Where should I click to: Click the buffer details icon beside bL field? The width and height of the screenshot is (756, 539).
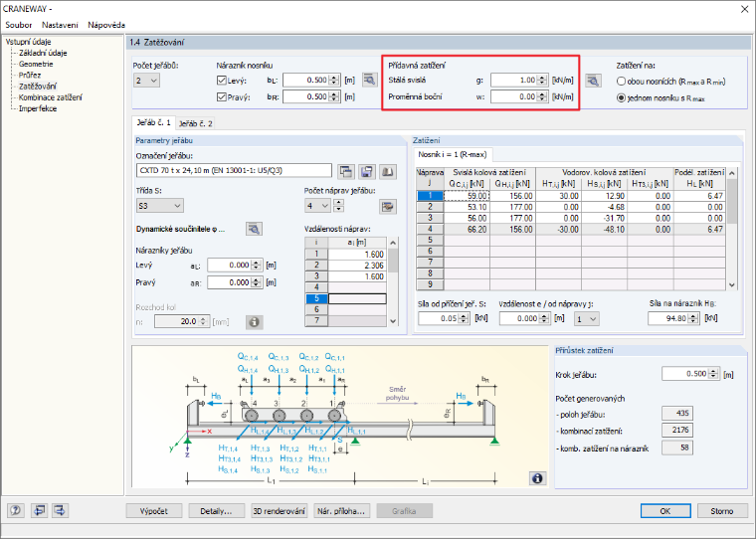(x=370, y=80)
